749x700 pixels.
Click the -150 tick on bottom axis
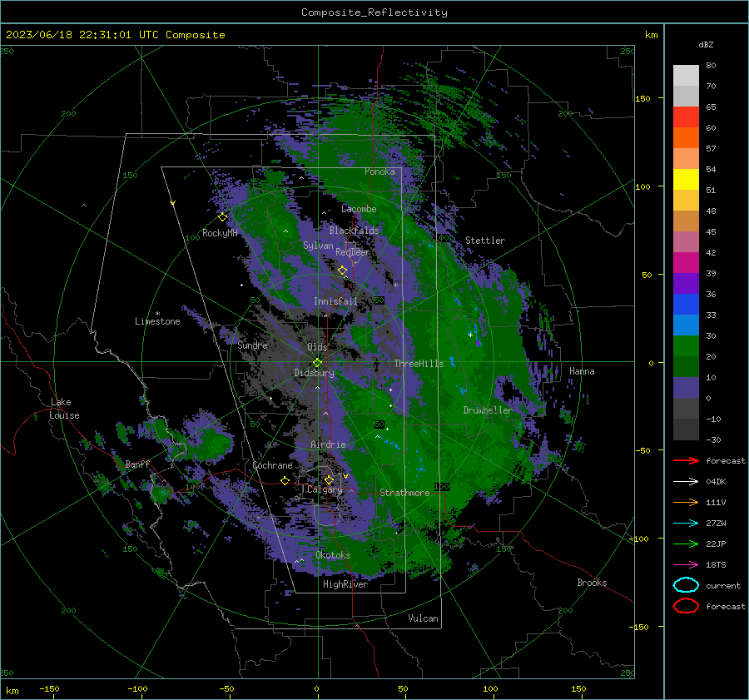49,688
